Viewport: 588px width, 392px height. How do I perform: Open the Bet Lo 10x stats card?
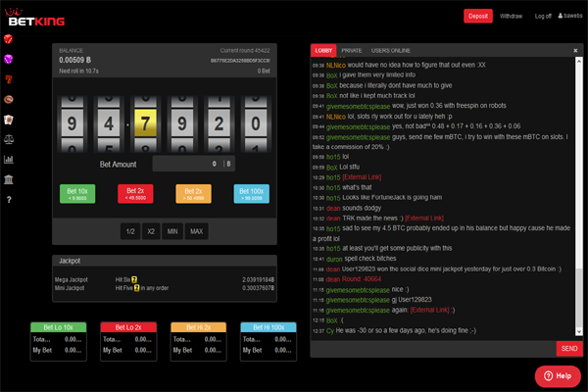pos(58,341)
